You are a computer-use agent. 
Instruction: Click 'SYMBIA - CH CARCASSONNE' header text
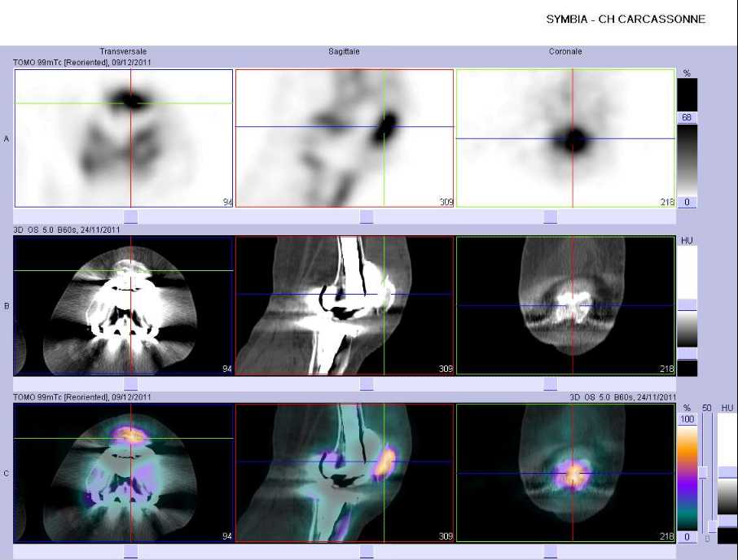click(x=626, y=20)
